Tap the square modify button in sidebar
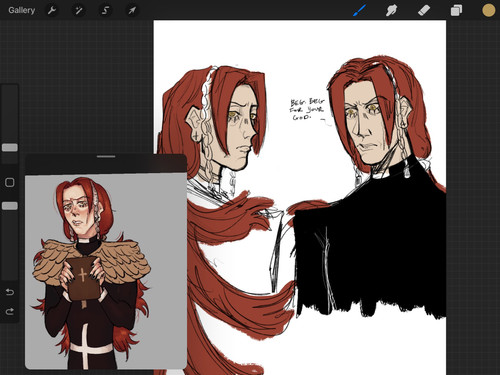This screenshot has height=375, width=500. (10, 182)
